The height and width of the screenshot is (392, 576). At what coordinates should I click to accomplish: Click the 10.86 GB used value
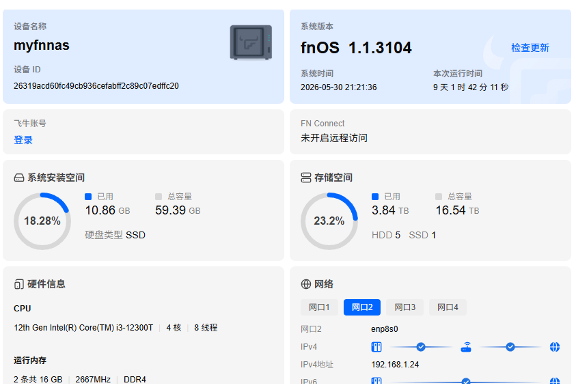(108, 210)
